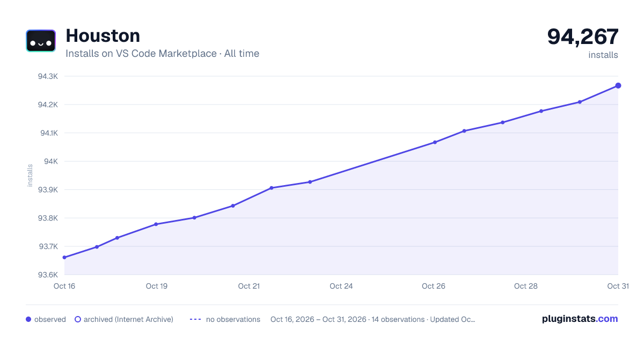The width and height of the screenshot is (644, 338).
Task: Click the Oct 16 x-axis label
Action: [64, 286]
